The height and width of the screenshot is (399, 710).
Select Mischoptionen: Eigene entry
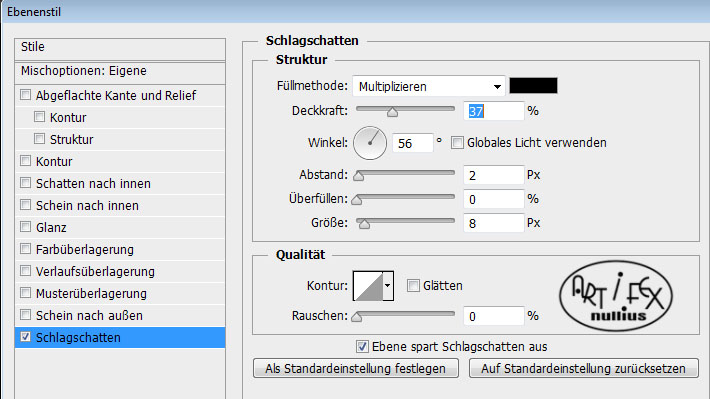(x=120, y=72)
